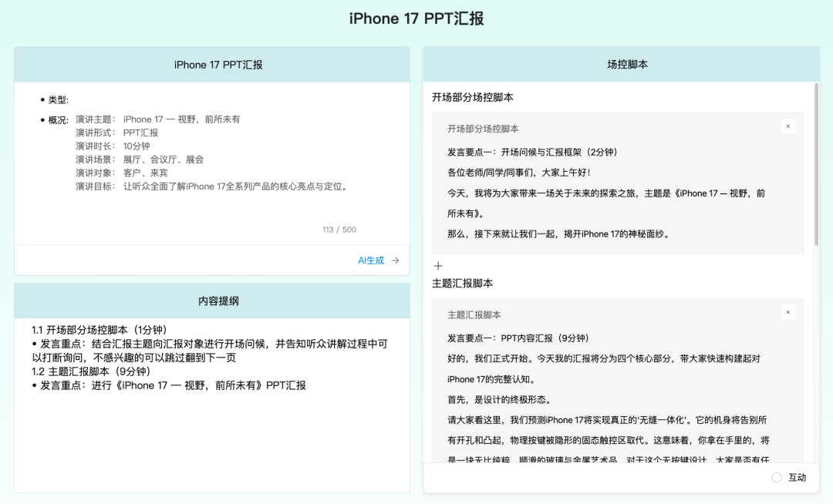Click the 主题汇报脚本 section heading
The width and height of the screenshot is (833, 504).
(463, 284)
